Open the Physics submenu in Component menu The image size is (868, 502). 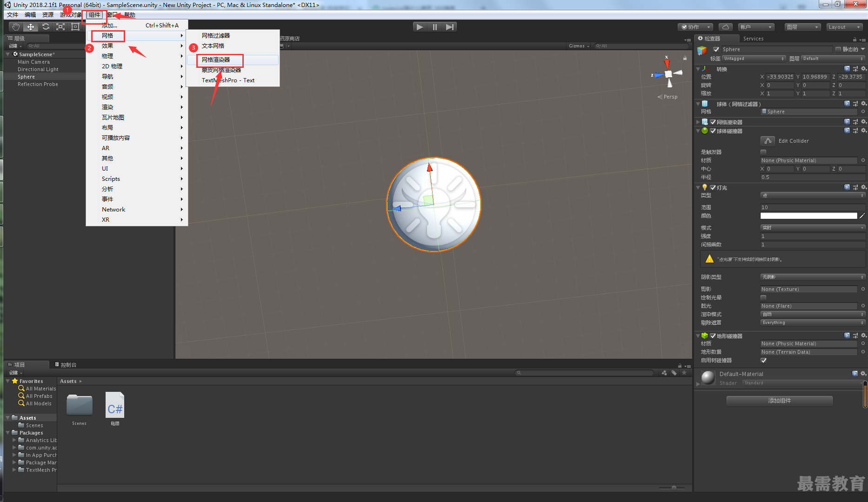tap(137, 56)
